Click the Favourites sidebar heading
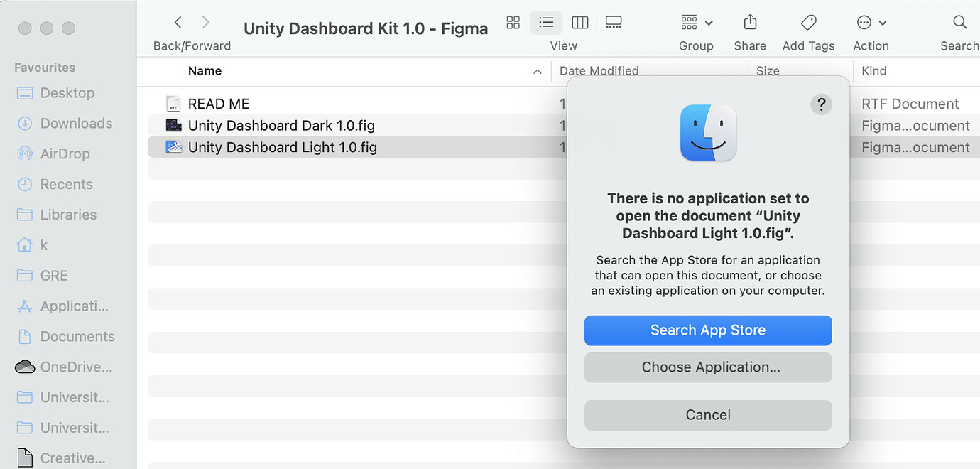The width and height of the screenshot is (980, 469). [x=45, y=68]
